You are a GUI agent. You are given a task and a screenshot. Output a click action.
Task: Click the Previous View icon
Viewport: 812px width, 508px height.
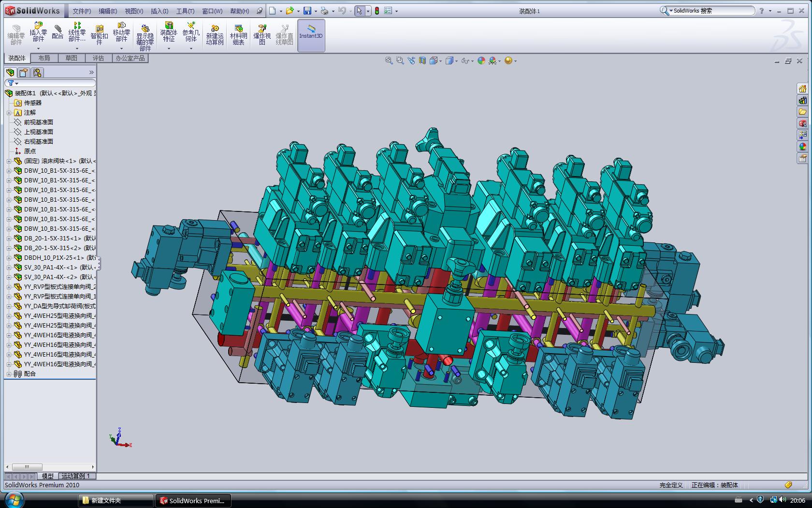click(x=411, y=60)
